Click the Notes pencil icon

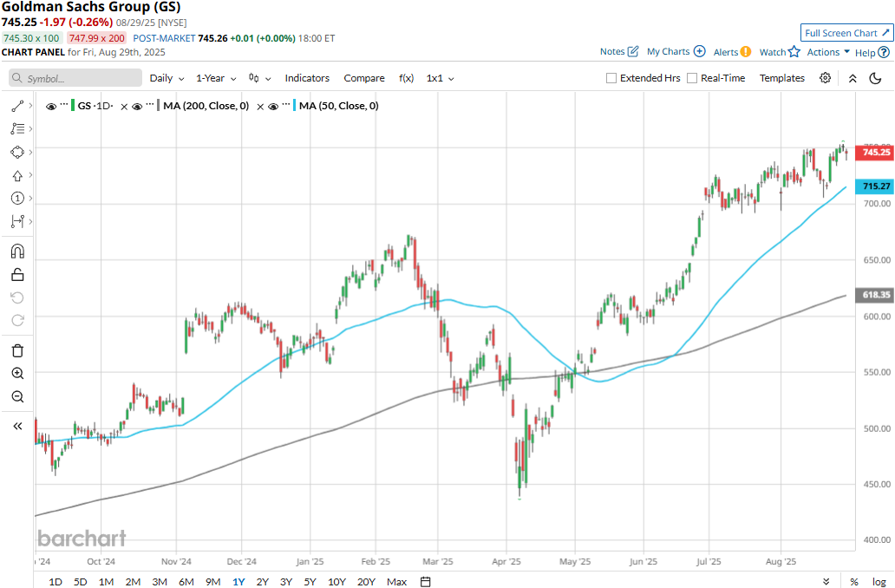[x=633, y=51]
